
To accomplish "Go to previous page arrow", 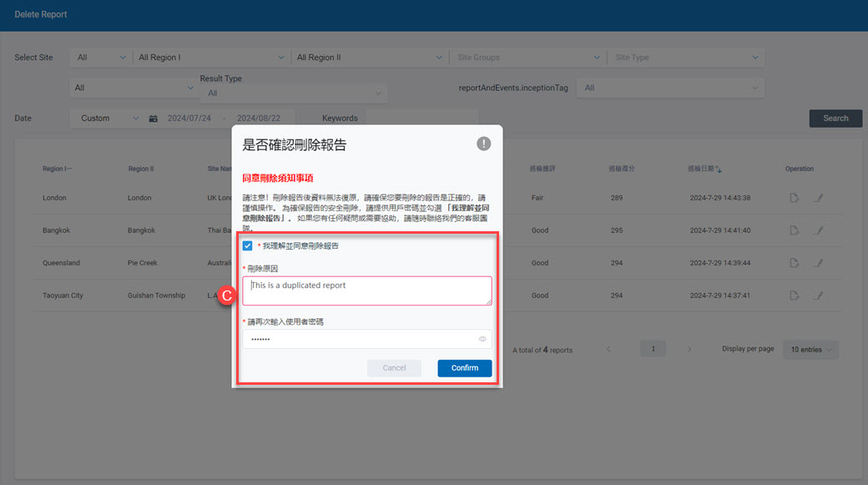I will coord(608,349).
